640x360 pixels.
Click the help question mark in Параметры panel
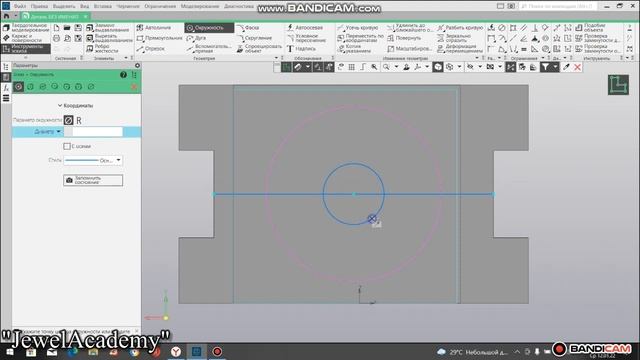[x=123, y=75]
